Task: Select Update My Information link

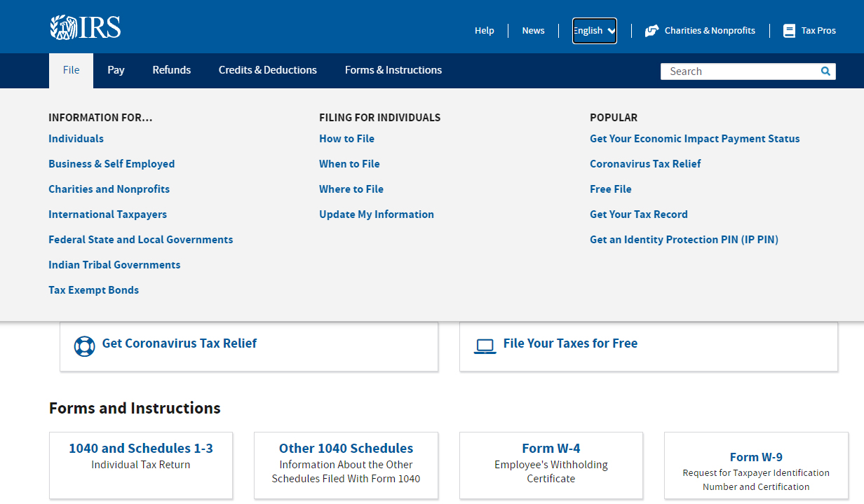Action: (x=377, y=214)
